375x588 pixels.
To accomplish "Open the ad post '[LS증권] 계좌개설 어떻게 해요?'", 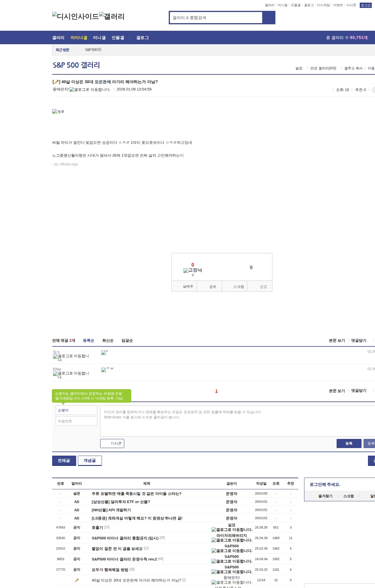I will pos(137,518).
